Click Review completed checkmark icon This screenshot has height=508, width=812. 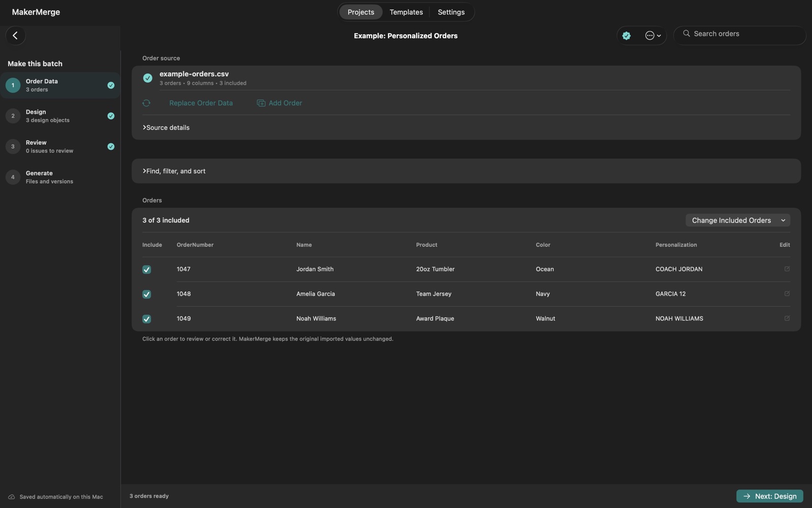(111, 147)
